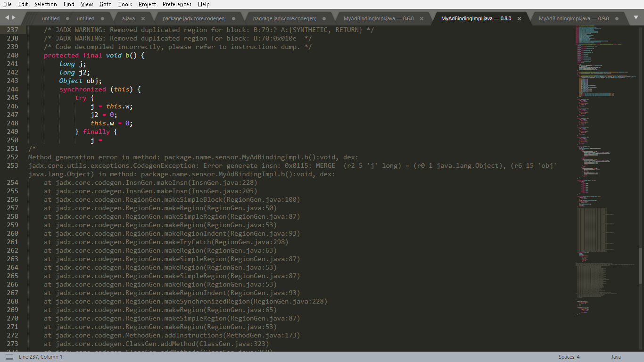Click line number 268 in the gutter
644x362 pixels.
[x=12, y=301]
